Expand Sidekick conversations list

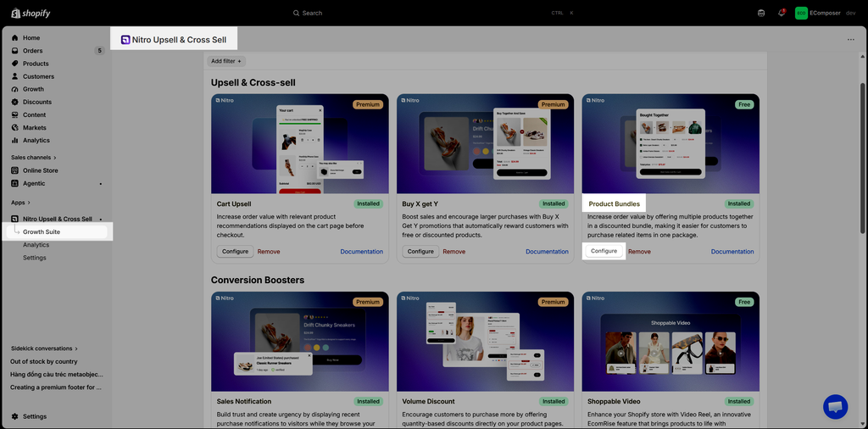(44, 348)
